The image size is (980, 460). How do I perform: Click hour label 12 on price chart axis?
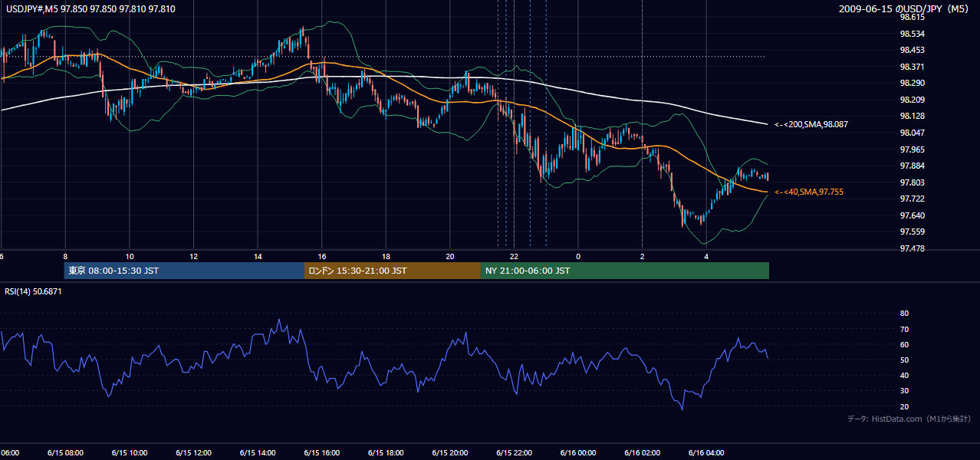(194, 256)
